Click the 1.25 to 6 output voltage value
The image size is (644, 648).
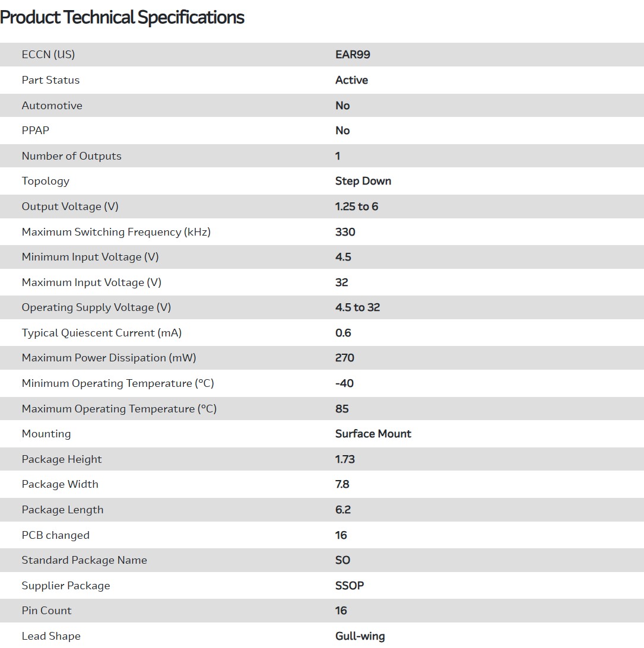[x=356, y=207]
